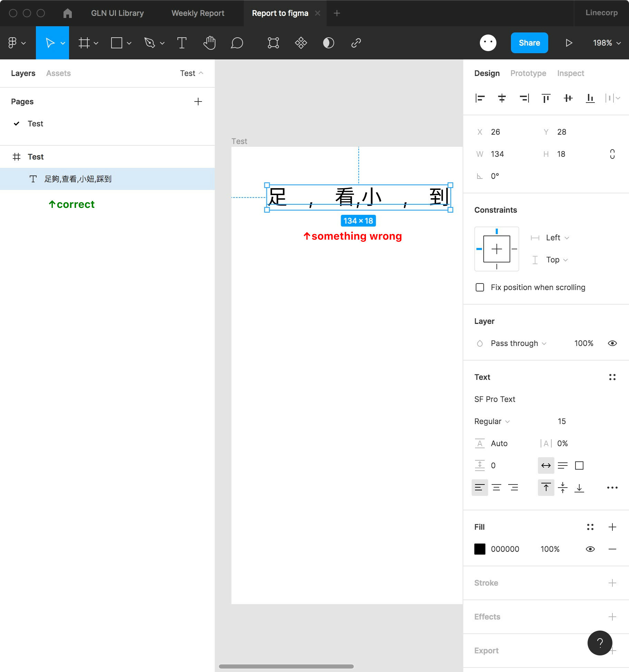Switch to the Inspect tab

[x=571, y=73]
